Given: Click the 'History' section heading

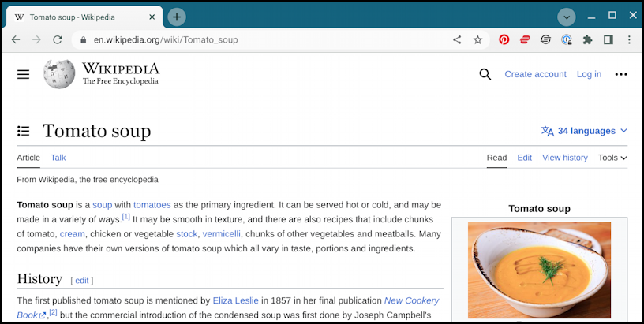Looking at the screenshot, I should [x=39, y=279].
